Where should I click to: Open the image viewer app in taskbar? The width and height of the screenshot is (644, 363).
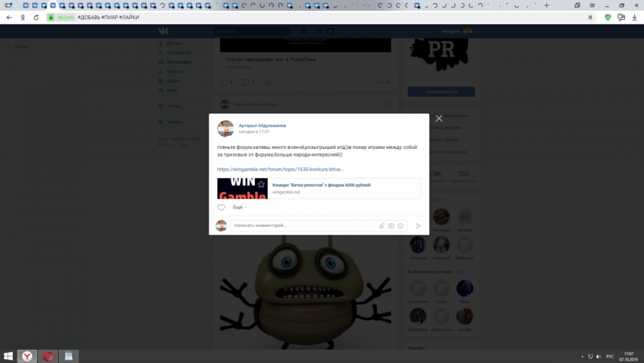(x=69, y=356)
